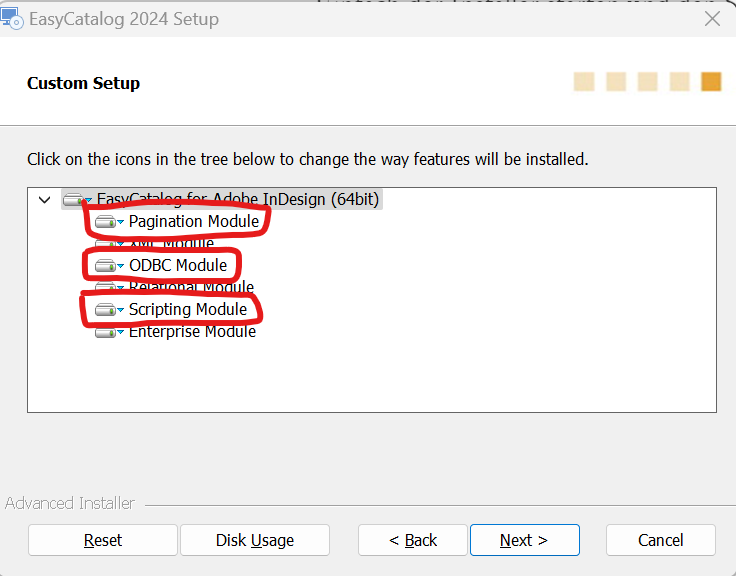Click the Relational Module drive icon

click(x=106, y=287)
